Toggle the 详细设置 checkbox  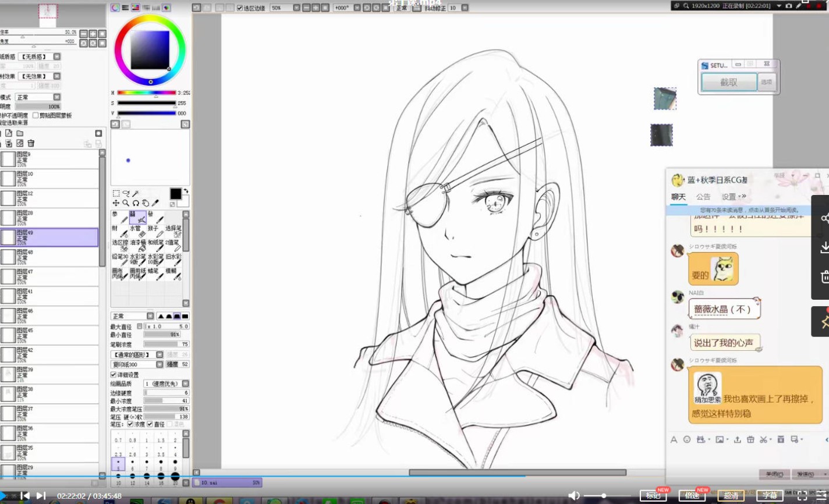click(114, 375)
